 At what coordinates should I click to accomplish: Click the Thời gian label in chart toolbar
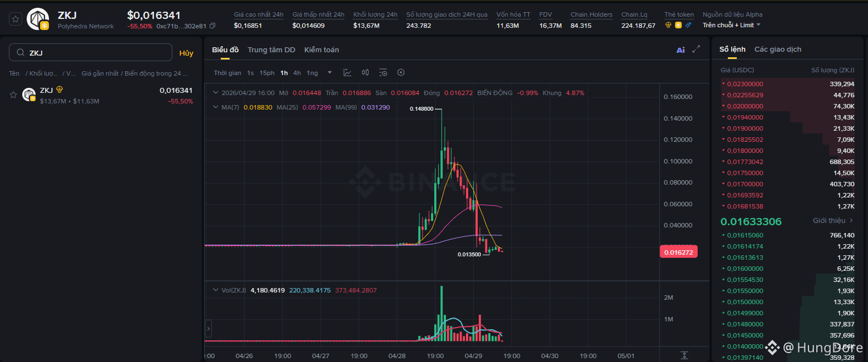[227, 73]
